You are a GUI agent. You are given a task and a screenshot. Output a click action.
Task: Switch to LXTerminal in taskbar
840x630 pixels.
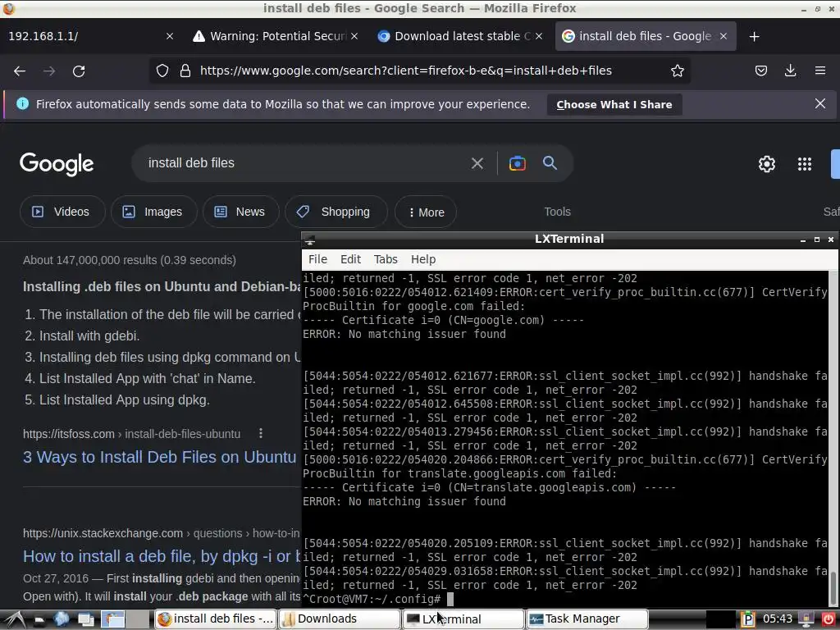point(463,619)
